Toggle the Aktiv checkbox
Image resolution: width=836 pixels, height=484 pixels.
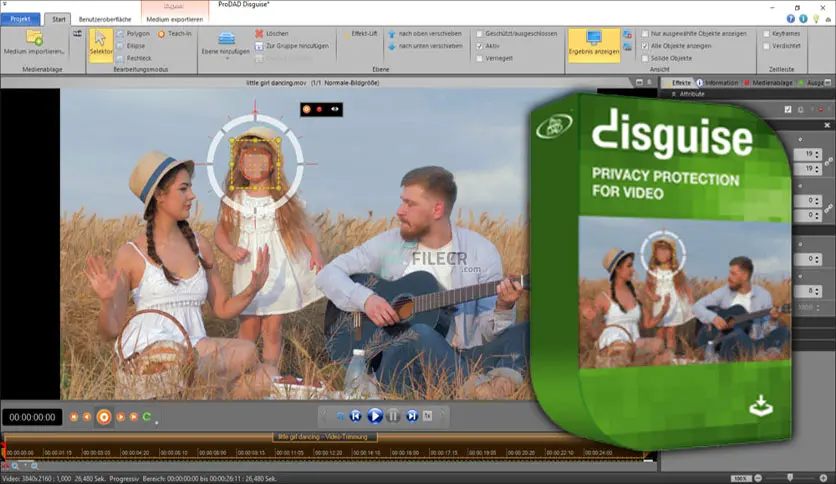(x=481, y=46)
